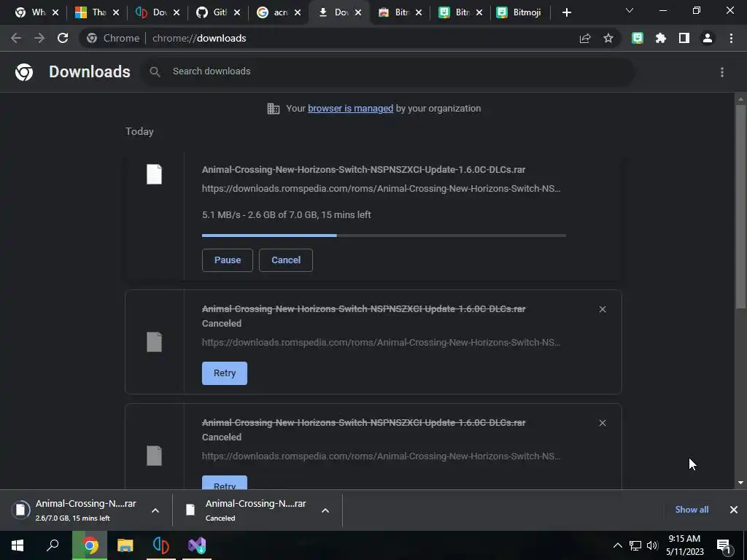Open the volume control in tray
This screenshot has width=747, height=560.
point(652,545)
